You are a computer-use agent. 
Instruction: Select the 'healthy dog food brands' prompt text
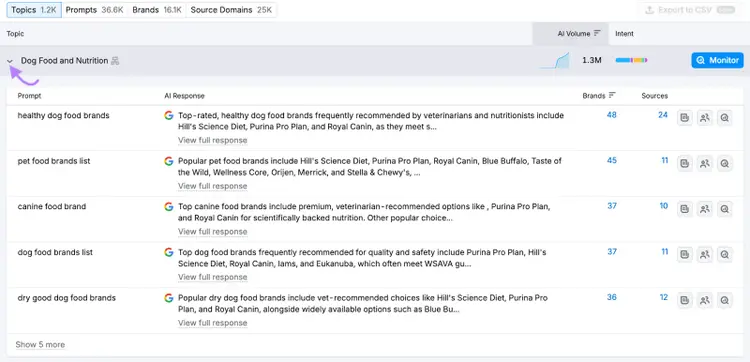[64, 115]
